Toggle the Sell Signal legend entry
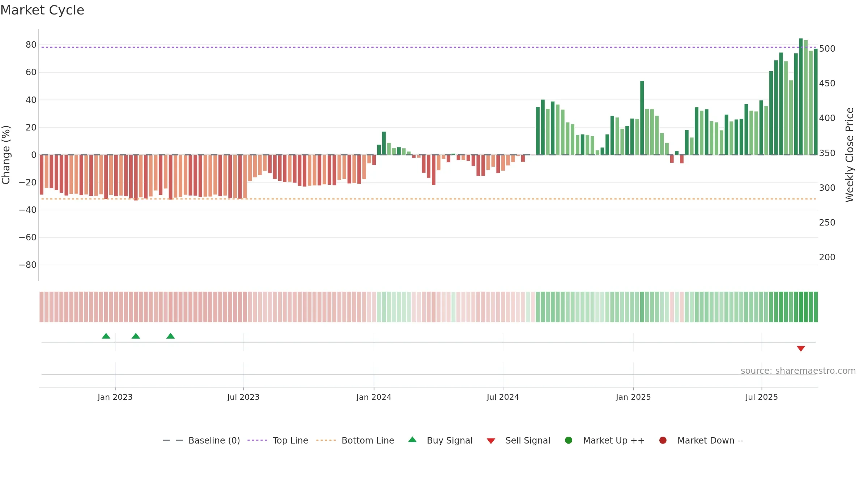 click(x=518, y=440)
